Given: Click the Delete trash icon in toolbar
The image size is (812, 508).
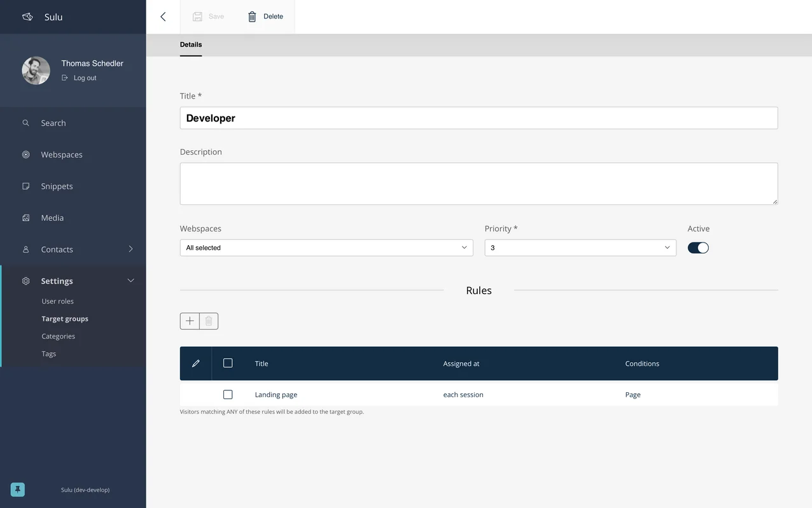Looking at the screenshot, I should coord(252,17).
